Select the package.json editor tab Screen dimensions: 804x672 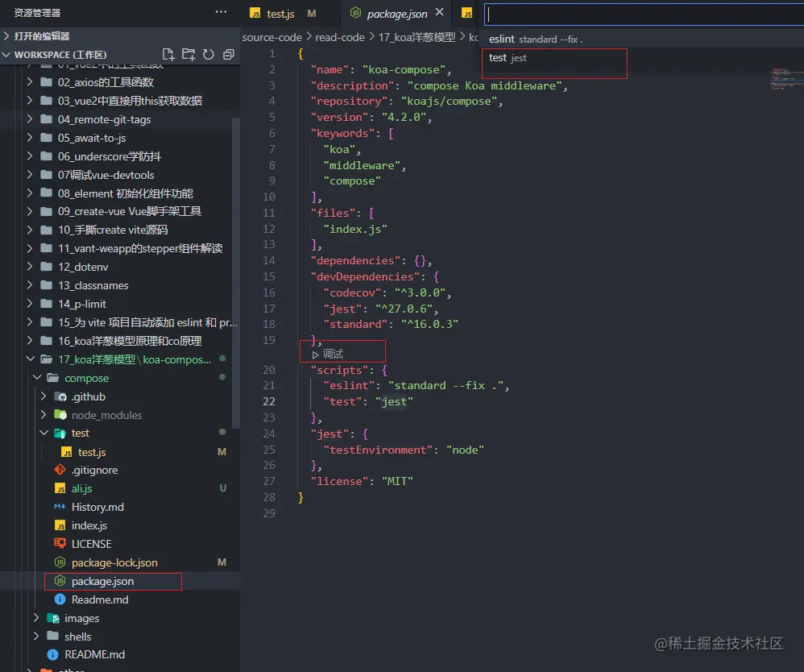tap(397, 14)
